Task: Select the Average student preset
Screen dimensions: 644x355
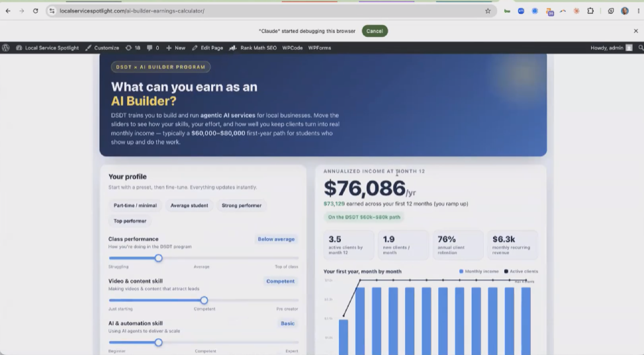Action: (x=189, y=205)
